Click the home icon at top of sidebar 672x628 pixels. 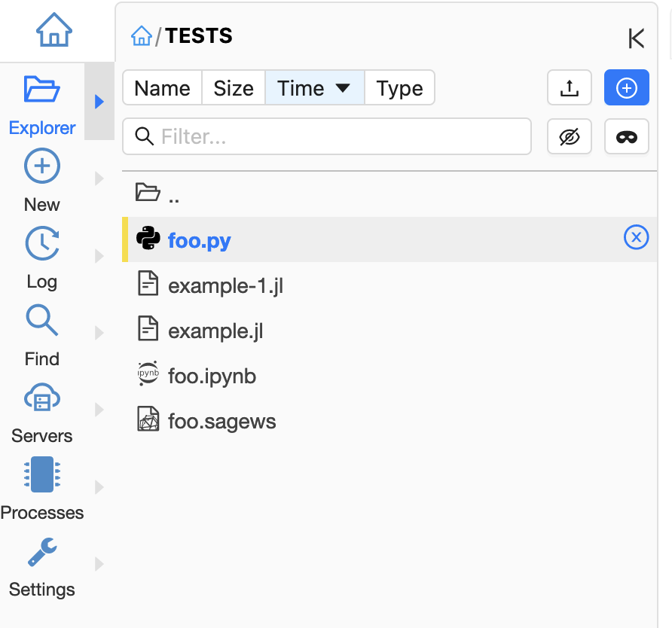pyautogui.click(x=54, y=31)
